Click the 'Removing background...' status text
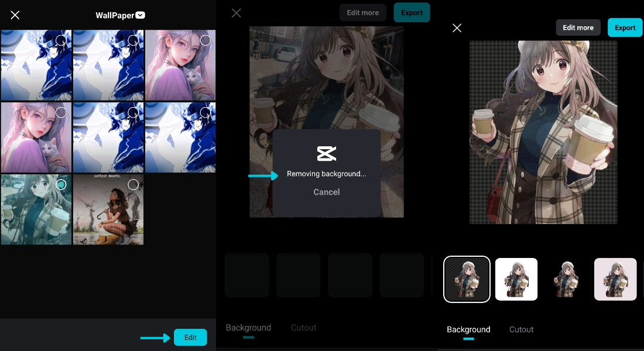 tap(327, 174)
